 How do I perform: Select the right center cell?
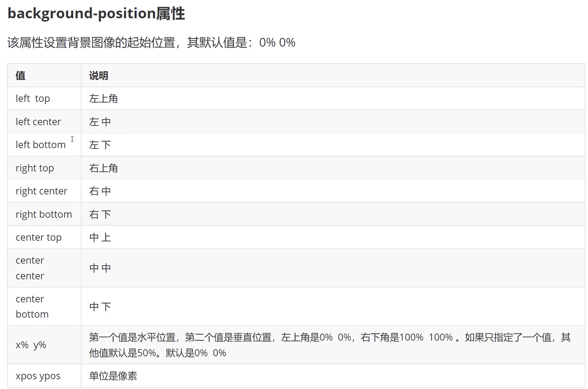click(x=44, y=191)
